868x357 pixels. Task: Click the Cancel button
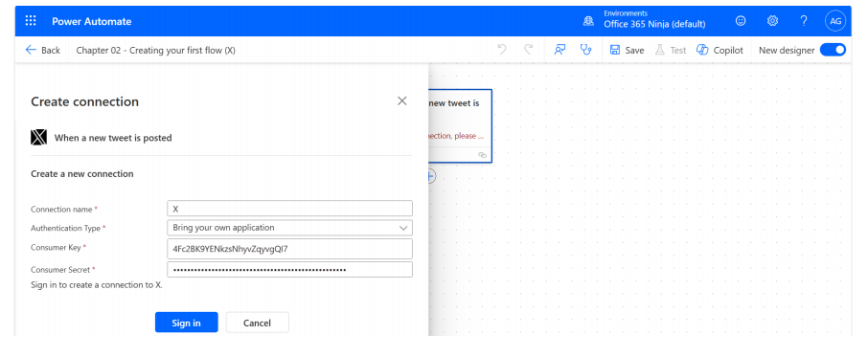[x=258, y=323]
